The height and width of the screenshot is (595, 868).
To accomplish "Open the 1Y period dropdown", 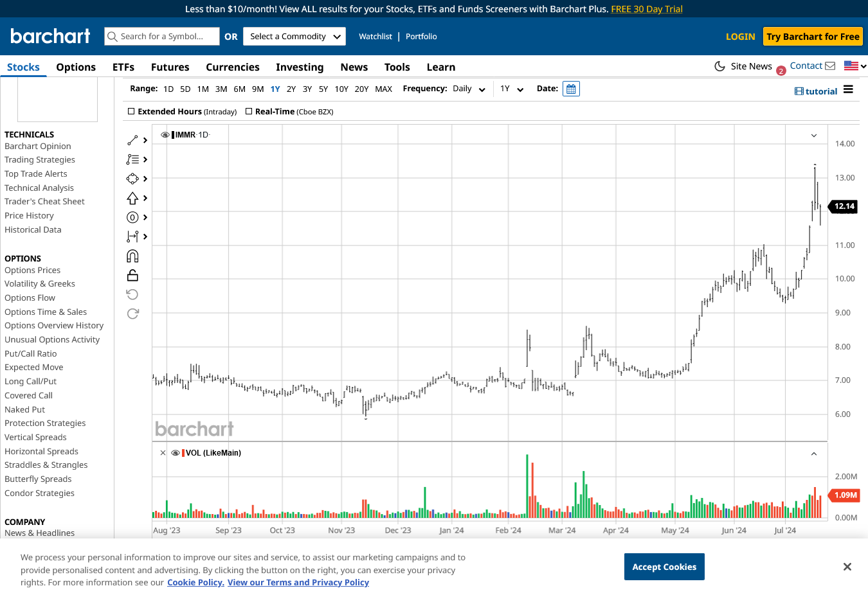I will click(x=512, y=89).
